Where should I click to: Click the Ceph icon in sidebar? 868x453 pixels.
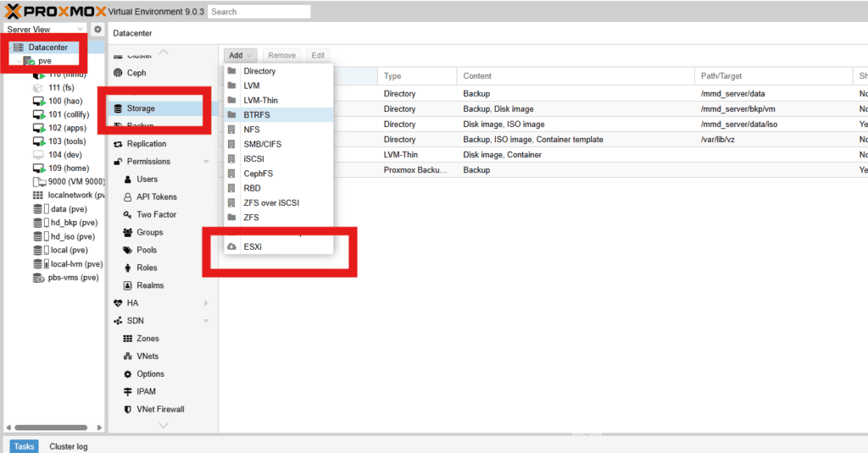click(118, 73)
